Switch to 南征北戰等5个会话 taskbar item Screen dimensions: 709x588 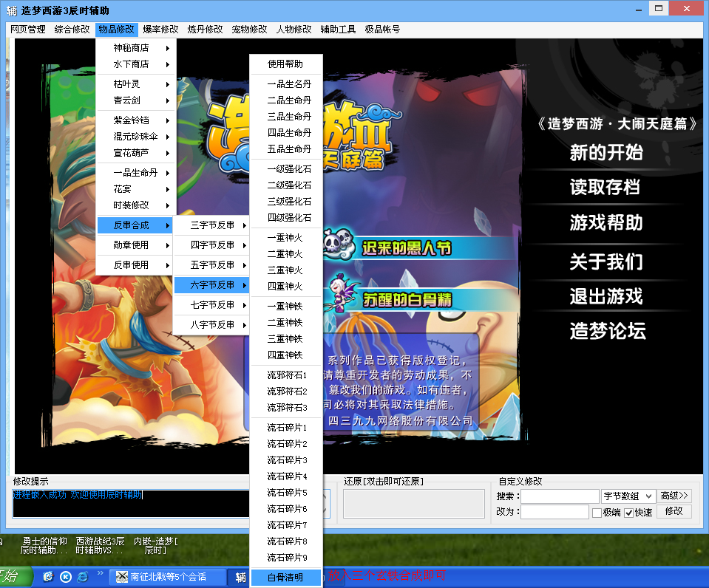coord(169,577)
